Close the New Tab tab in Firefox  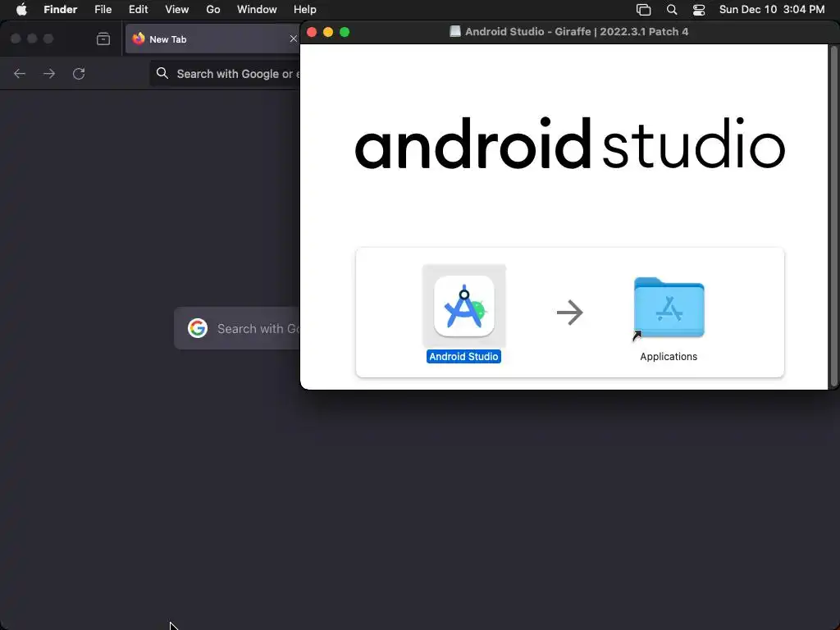tap(293, 39)
